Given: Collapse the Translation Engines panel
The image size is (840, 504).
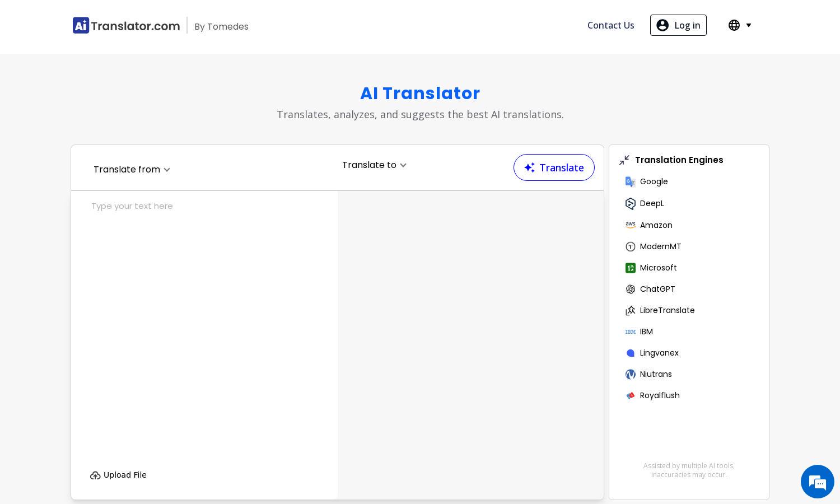Looking at the screenshot, I should coord(624,160).
